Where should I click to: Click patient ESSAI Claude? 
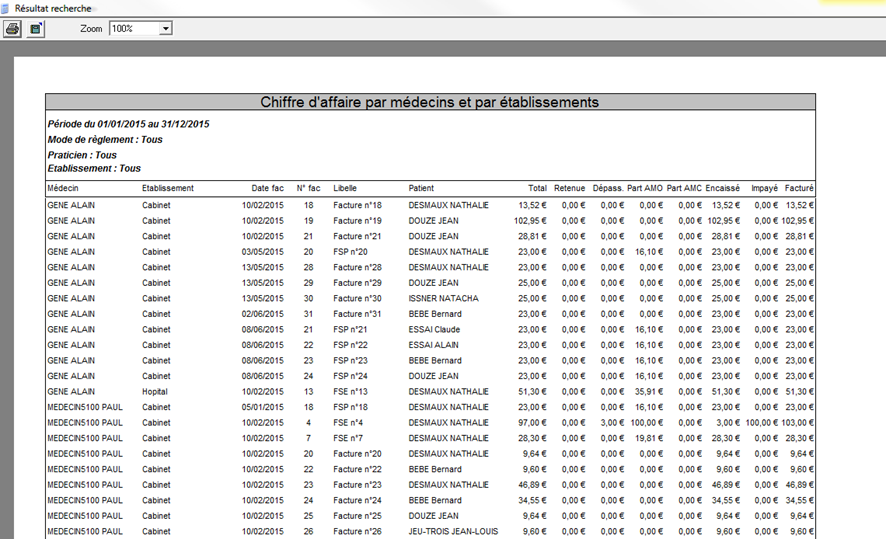(x=435, y=329)
